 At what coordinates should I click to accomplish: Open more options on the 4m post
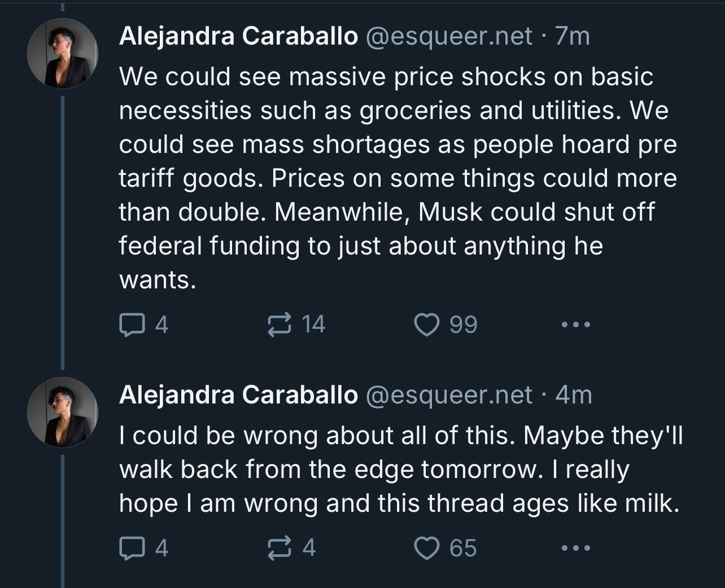[576, 548]
